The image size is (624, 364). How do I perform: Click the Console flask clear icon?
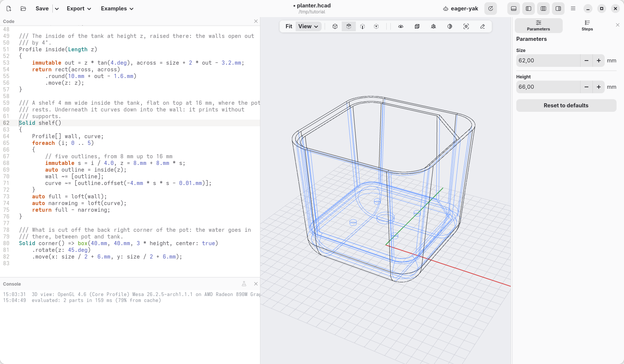pos(244,284)
